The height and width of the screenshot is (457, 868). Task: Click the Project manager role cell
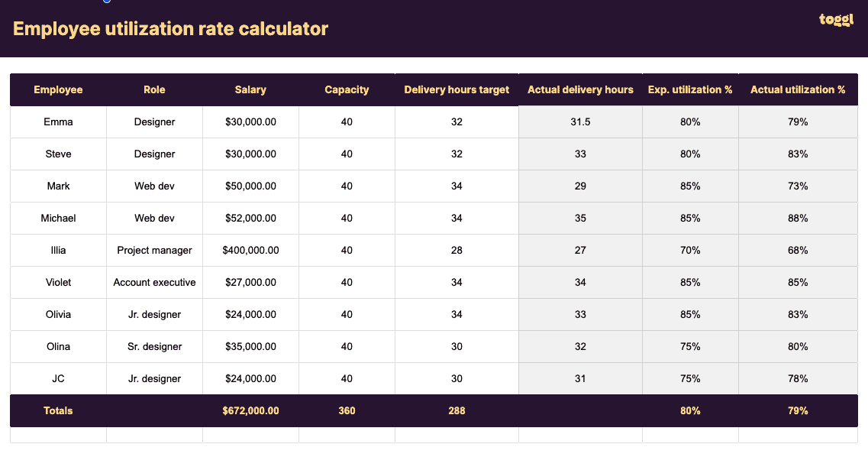click(154, 250)
